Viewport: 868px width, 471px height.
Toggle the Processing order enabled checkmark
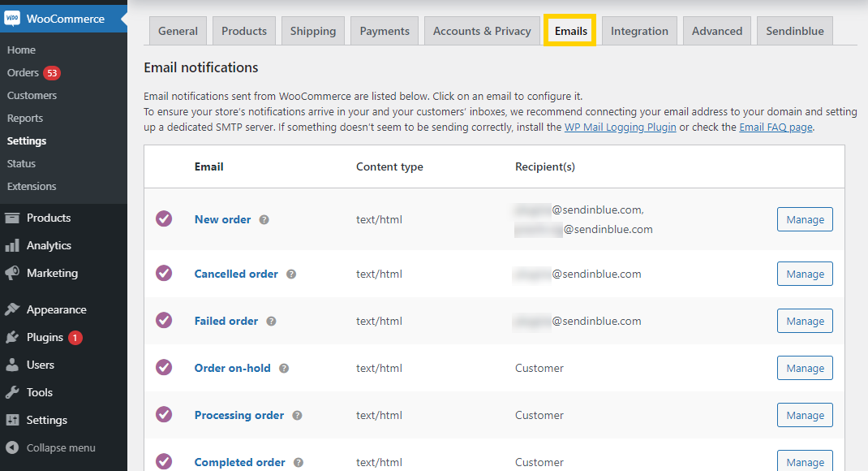pos(164,415)
